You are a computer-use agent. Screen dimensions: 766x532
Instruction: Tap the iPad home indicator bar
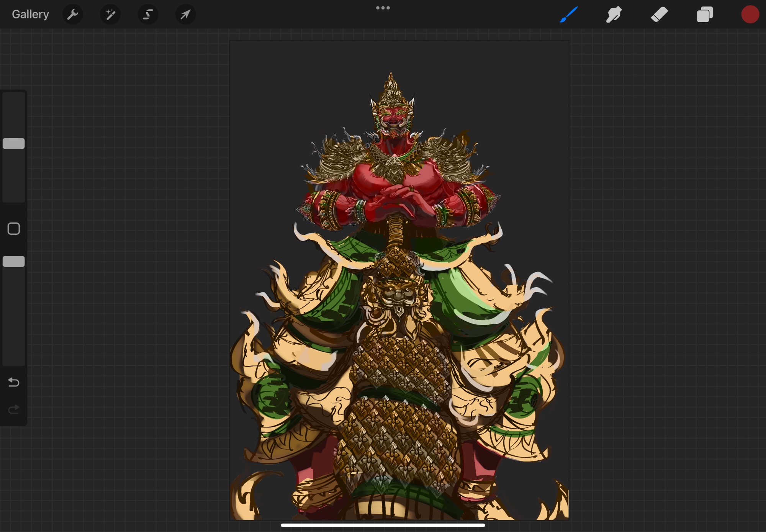(x=383, y=525)
